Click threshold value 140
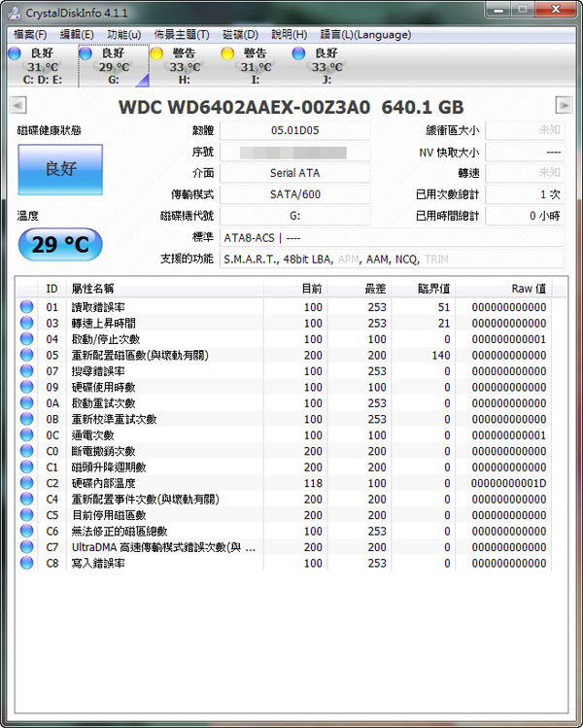 pos(441,355)
